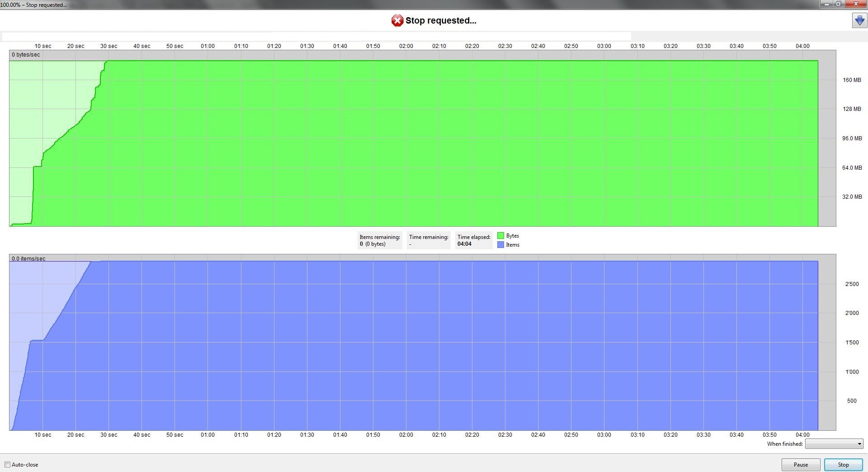Viewport: 868px width, 472px height.
Task: Click the Bytes legend label
Action: (513, 236)
